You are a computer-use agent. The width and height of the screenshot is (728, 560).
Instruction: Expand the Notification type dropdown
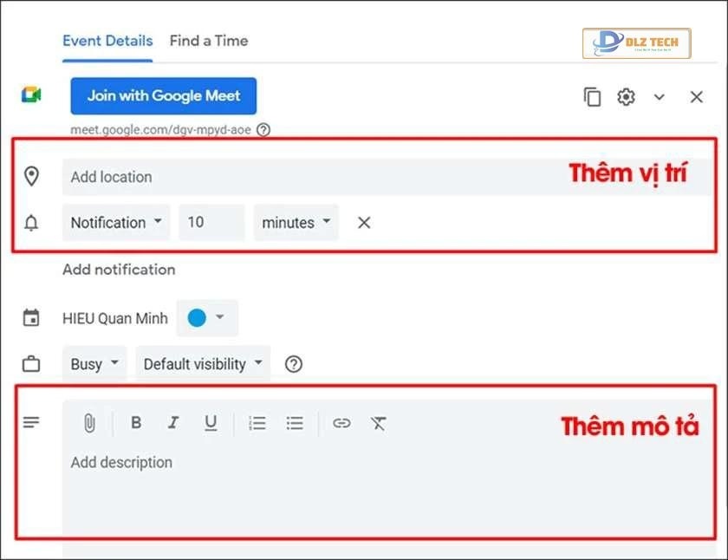pos(116,223)
